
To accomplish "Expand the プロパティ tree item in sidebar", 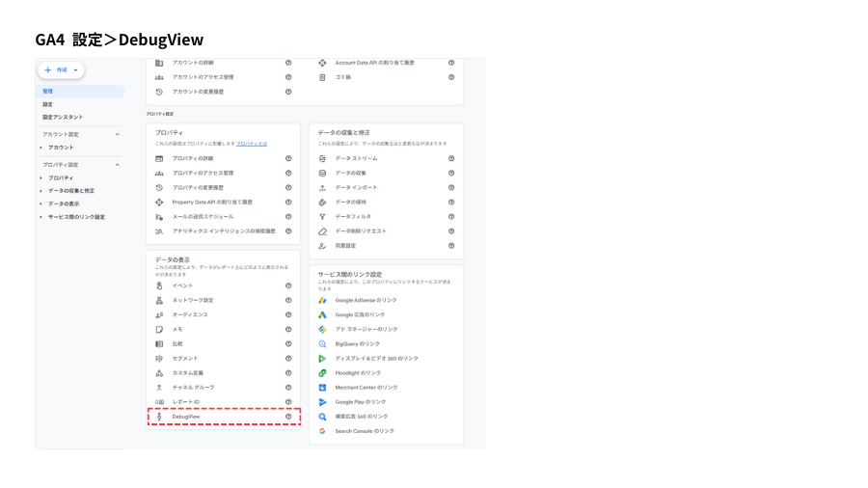I will 41,178.
